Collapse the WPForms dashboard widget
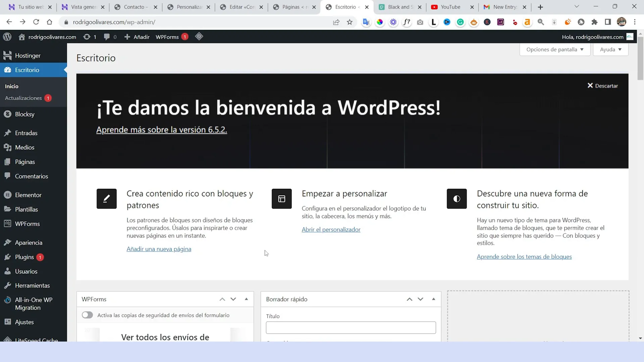This screenshot has height=362, width=644. tap(246, 299)
